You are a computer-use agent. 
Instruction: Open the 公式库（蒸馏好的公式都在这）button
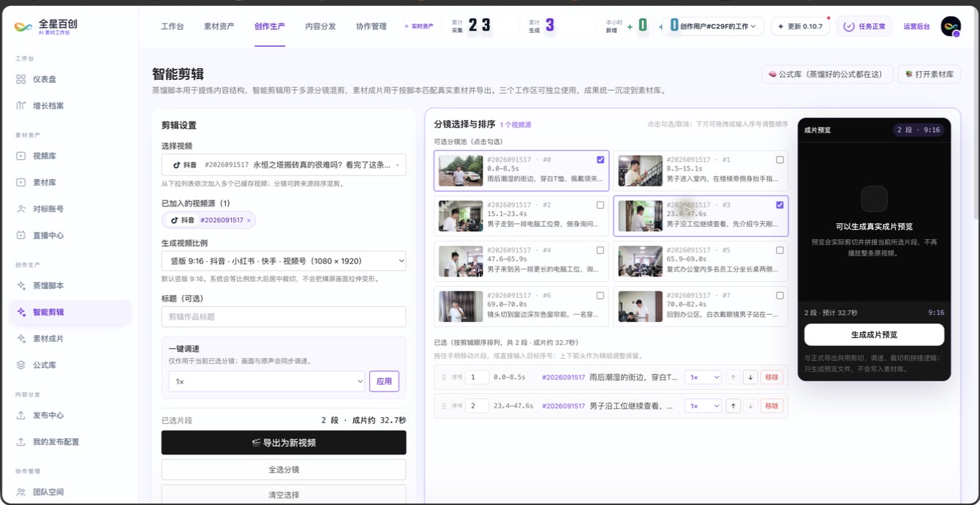(827, 74)
